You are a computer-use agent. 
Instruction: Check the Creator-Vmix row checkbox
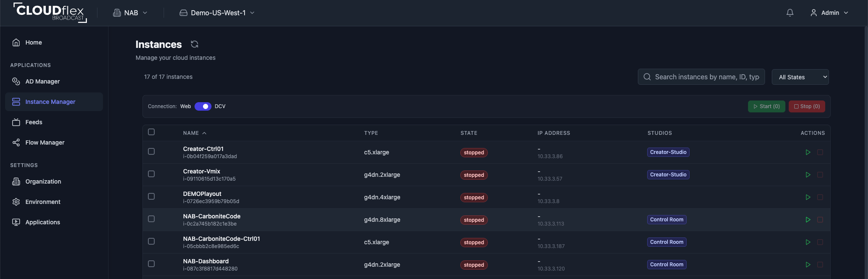(x=151, y=174)
